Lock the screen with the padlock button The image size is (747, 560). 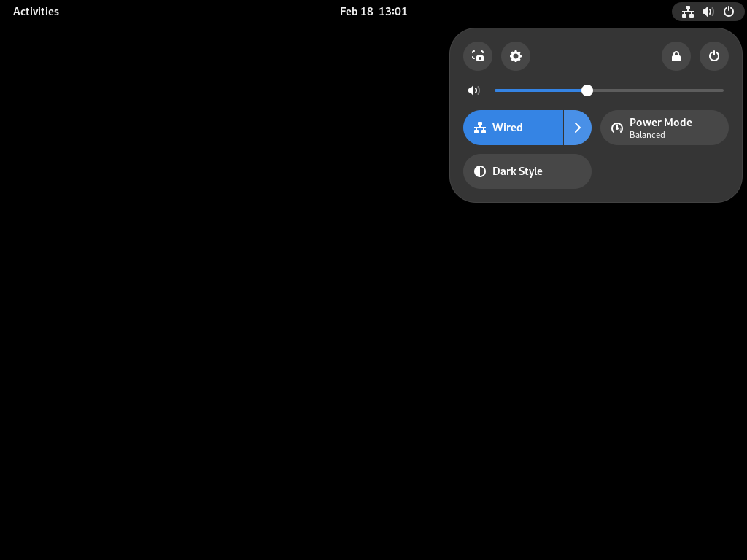click(x=676, y=56)
